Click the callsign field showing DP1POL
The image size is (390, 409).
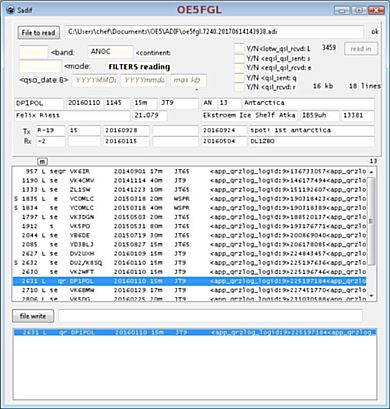39,103
